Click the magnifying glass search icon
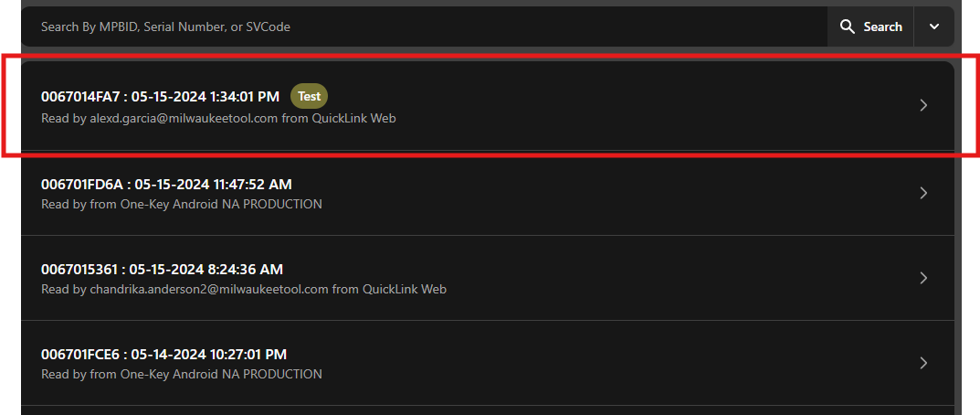 tap(848, 27)
